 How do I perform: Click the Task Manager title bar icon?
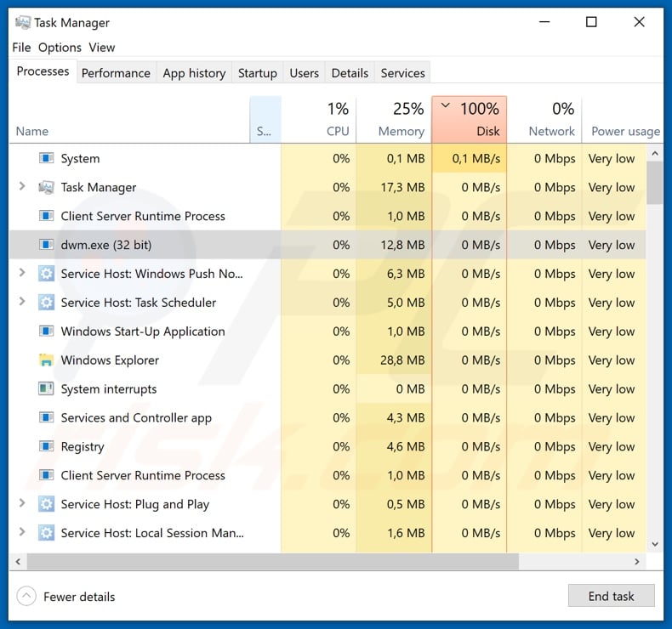click(x=23, y=22)
